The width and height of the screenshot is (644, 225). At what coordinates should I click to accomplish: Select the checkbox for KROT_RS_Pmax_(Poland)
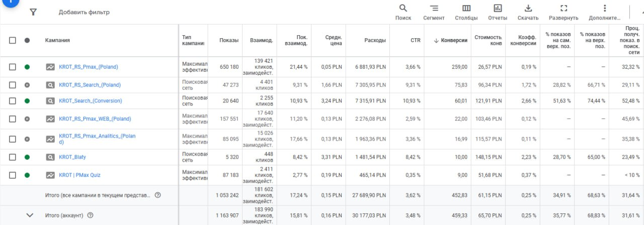tap(13, 67)
